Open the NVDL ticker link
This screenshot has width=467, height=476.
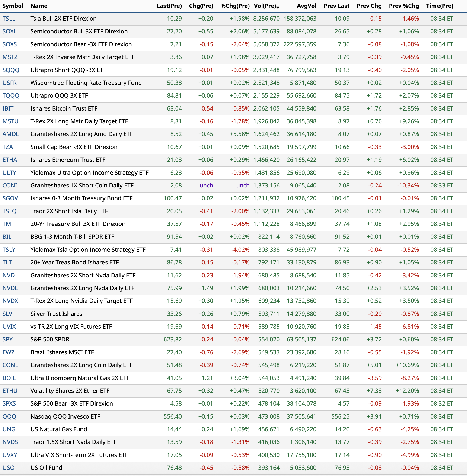coord(10,288)
